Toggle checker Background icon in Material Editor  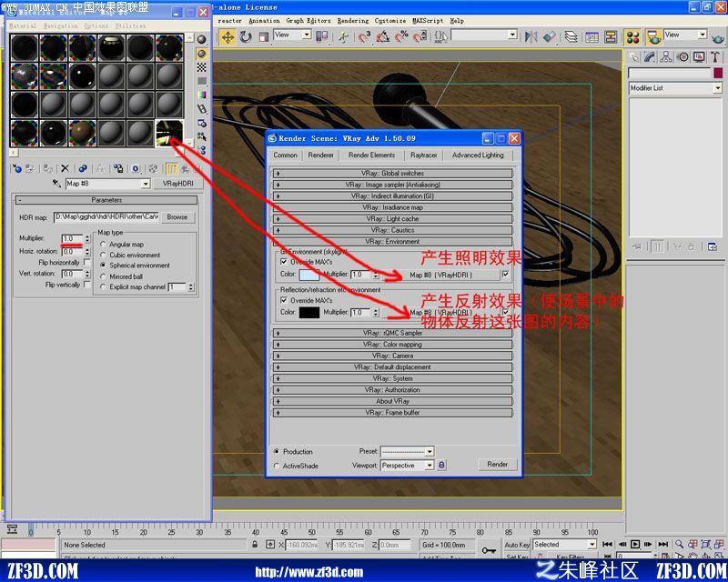(x=201, y=68)
